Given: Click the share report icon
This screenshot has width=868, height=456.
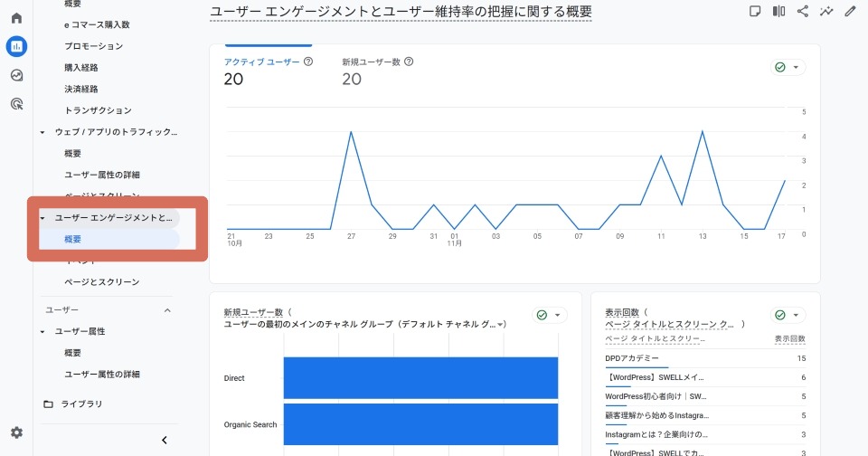Looking at the screenshot, I should click(802, 11).
